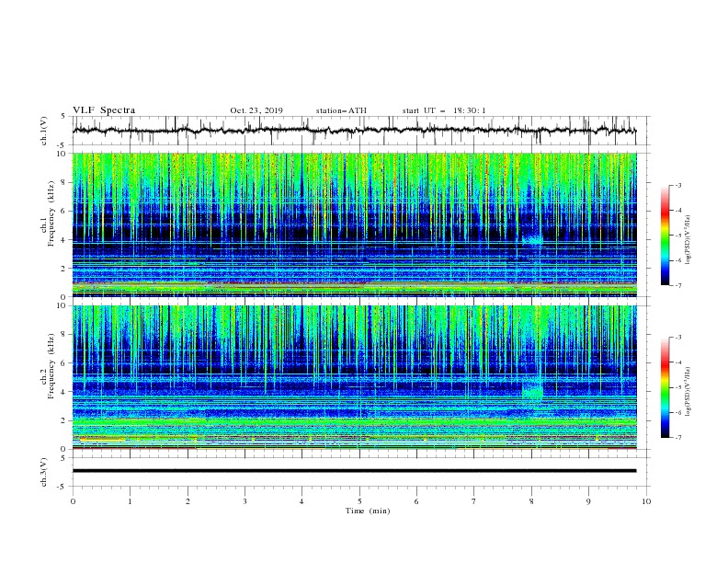
Task: Click the ch.3 flat black voltage trace
Action: tap(354, 471)
